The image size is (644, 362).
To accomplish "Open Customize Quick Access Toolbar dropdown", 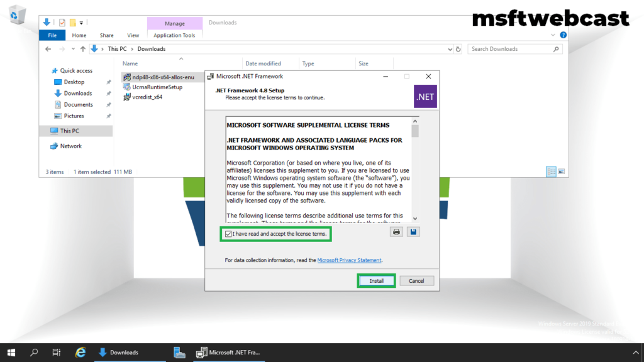I will coord(81,23).
